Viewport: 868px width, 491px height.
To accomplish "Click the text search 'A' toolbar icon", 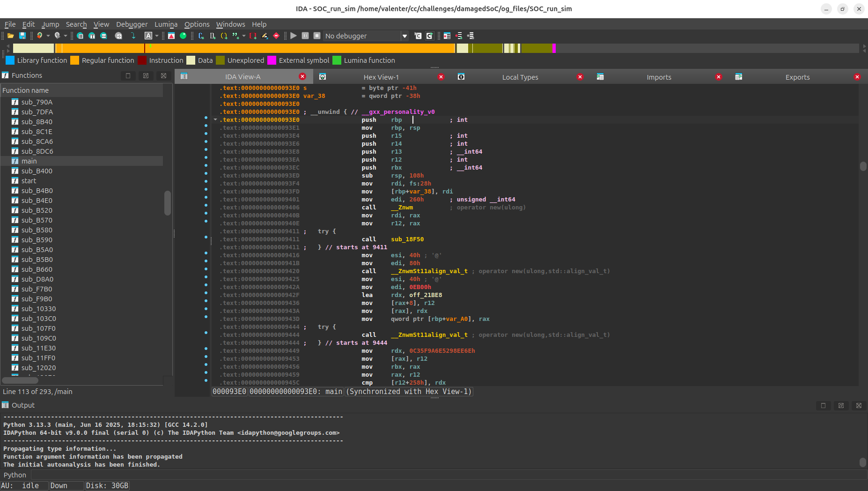I will (x=148, y=36).
